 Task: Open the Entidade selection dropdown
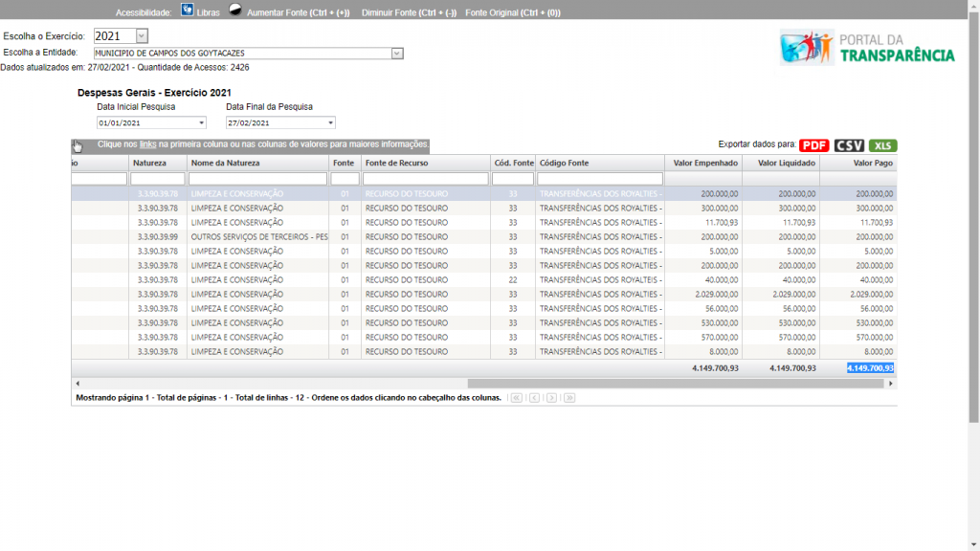pos(397,54)
